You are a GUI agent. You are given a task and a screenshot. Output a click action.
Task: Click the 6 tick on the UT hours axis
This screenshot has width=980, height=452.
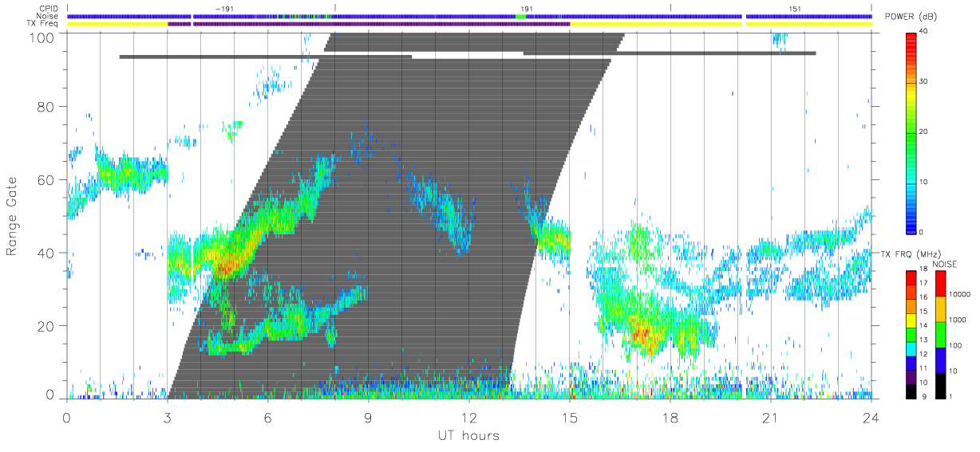pos(267,416)
